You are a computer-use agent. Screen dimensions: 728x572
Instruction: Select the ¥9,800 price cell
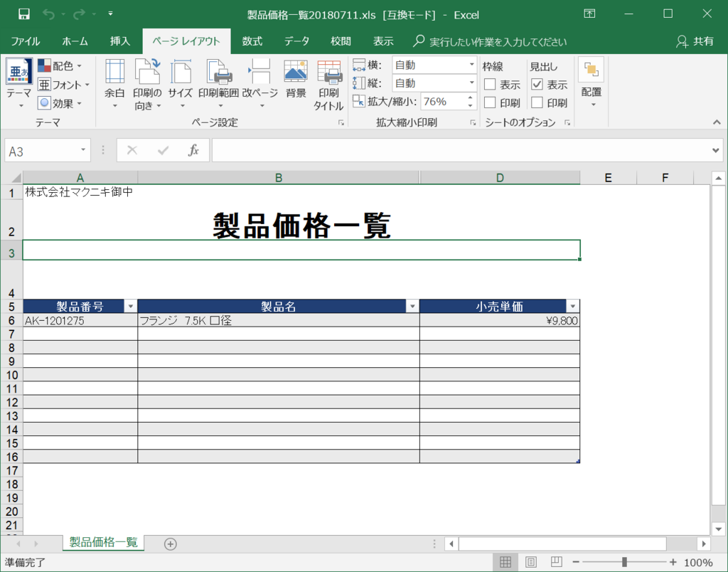(x=500, y=321)
